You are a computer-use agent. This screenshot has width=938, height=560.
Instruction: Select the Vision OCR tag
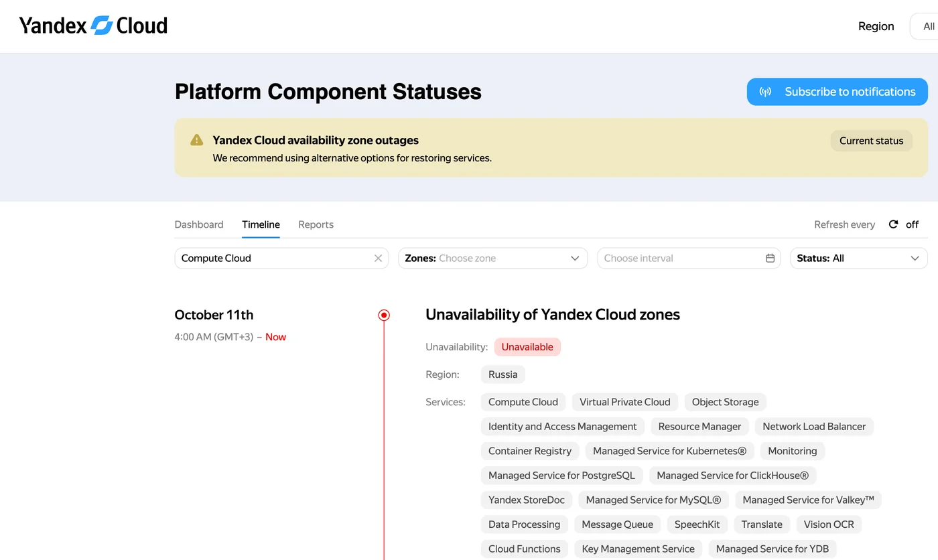(x=829, y=524)
